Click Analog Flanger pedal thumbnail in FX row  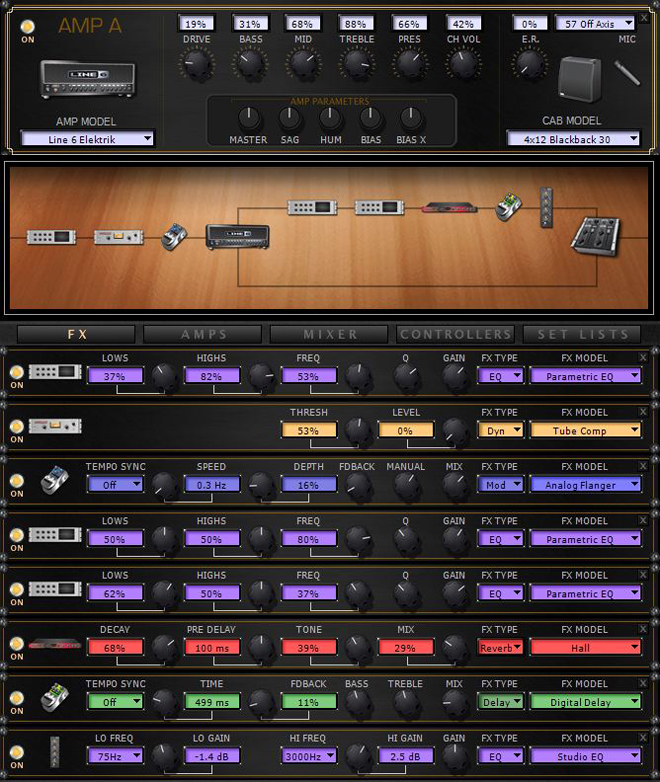click(54, 480)
